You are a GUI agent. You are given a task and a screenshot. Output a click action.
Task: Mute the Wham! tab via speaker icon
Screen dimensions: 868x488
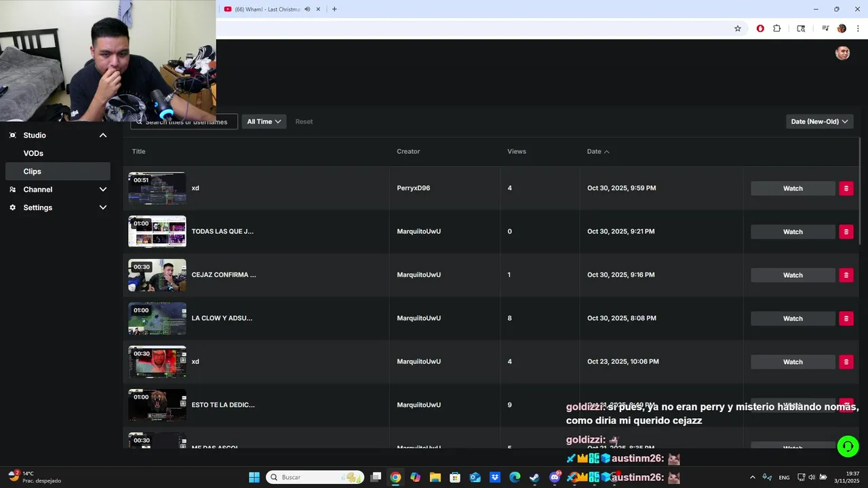[307, 9]
